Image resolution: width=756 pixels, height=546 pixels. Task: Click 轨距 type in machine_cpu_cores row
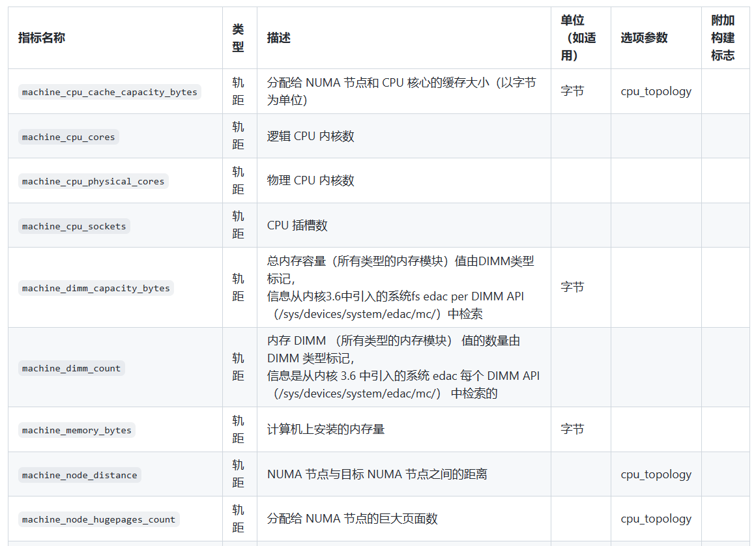(238, 136)
